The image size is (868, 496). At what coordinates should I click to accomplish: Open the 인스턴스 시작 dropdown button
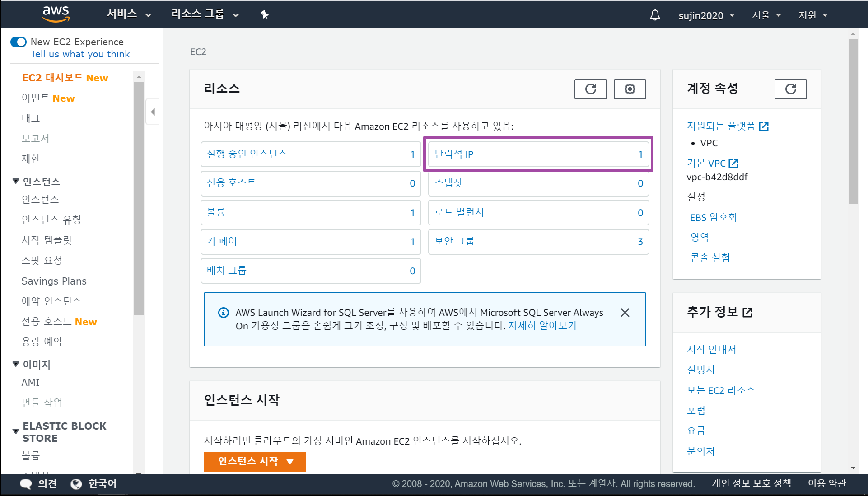(x=255, y=461)
